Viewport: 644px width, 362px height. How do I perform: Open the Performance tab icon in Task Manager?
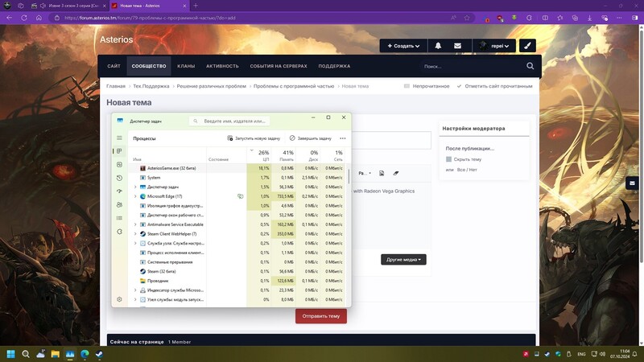pyautogui.click(x=119, y=165)
